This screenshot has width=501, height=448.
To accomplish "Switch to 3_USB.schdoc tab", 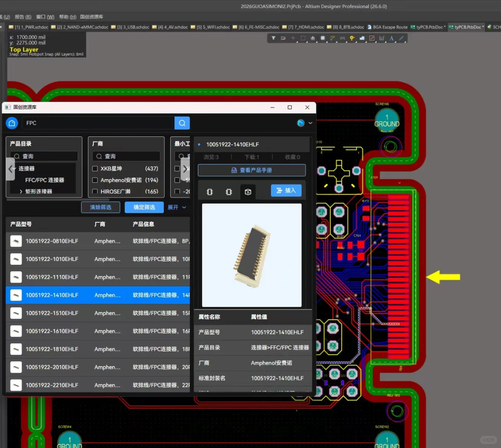I will tap(130, 27).
